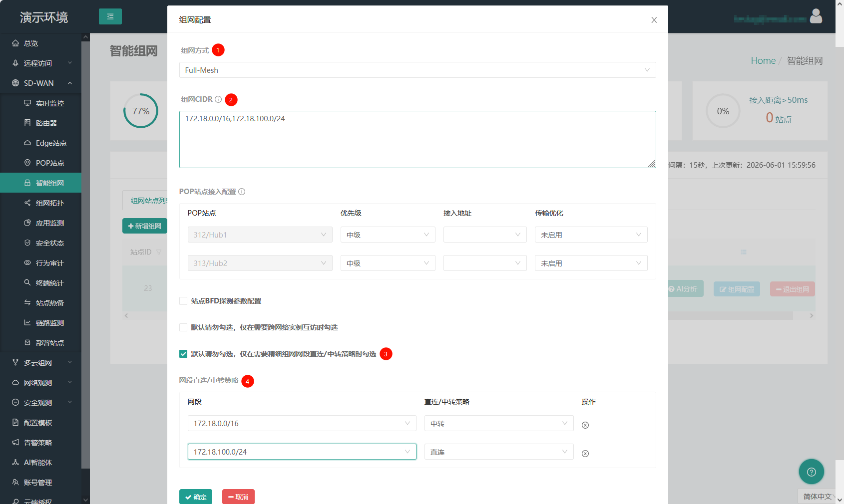Open Edge站点 in the sidebar
The height and width of the screenshot is (504, 844).
pyautogui.click(x=40, y=143)
